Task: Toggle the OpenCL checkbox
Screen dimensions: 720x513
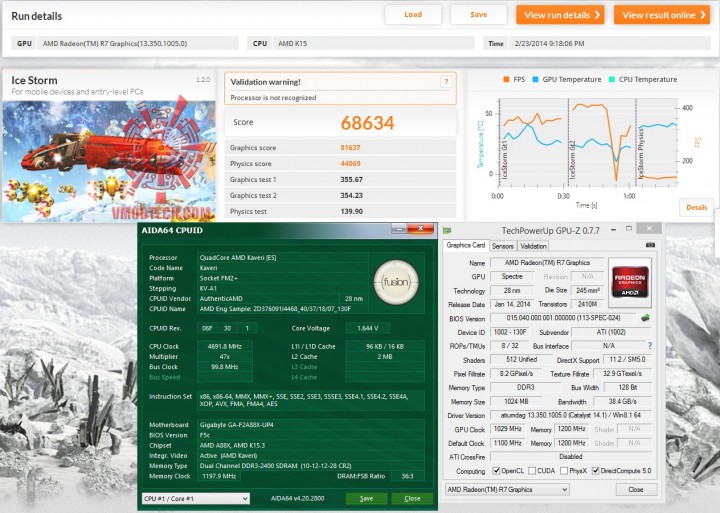Action: tap(496, 471)
